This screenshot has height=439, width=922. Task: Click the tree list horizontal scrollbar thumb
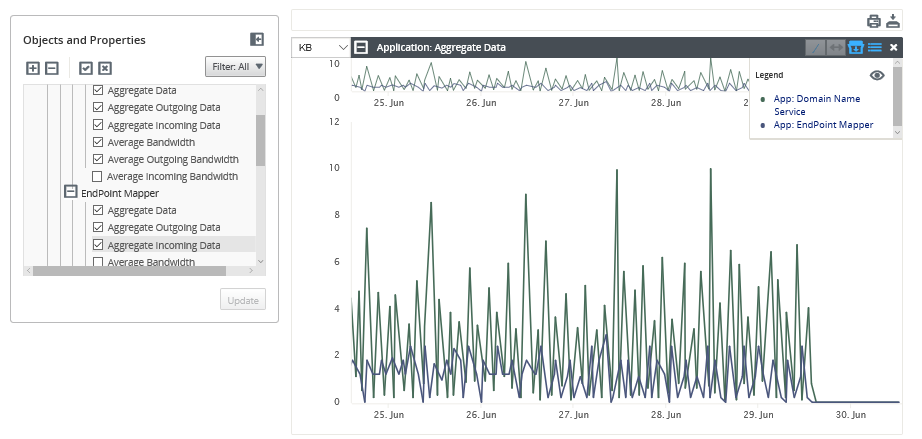coord(129,271)
